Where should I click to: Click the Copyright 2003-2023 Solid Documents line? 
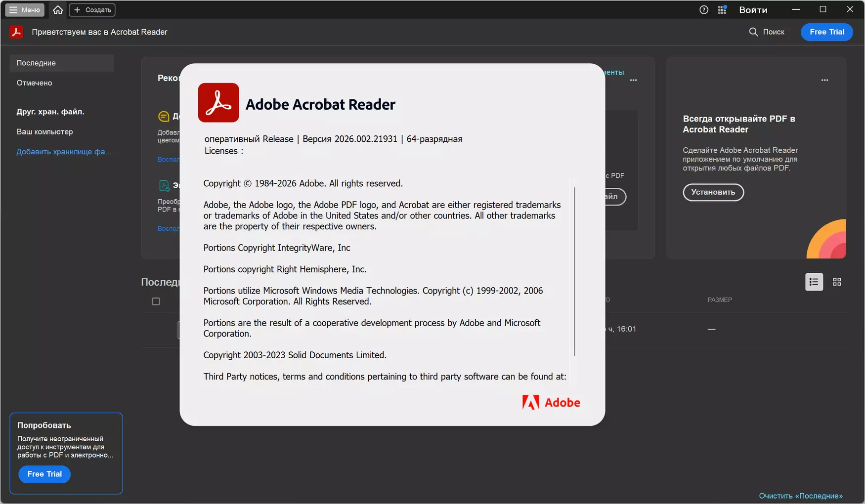(x=295, y=355)
